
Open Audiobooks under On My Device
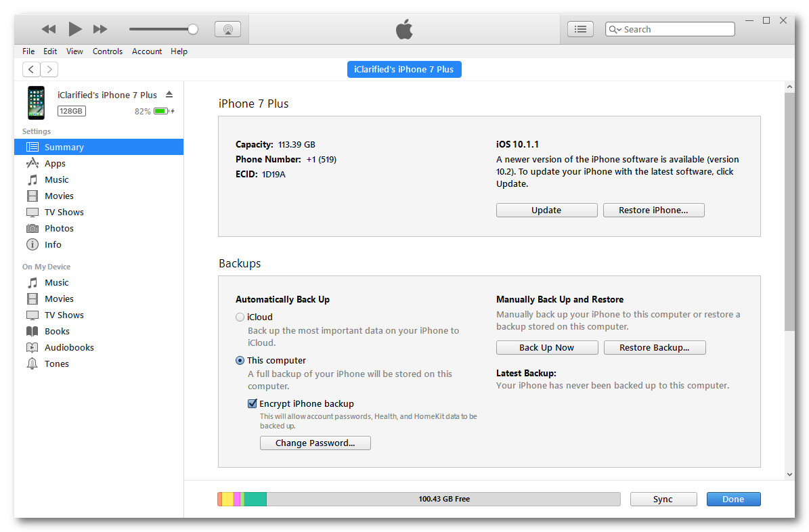pyautogui.click(x=69, y=347)
